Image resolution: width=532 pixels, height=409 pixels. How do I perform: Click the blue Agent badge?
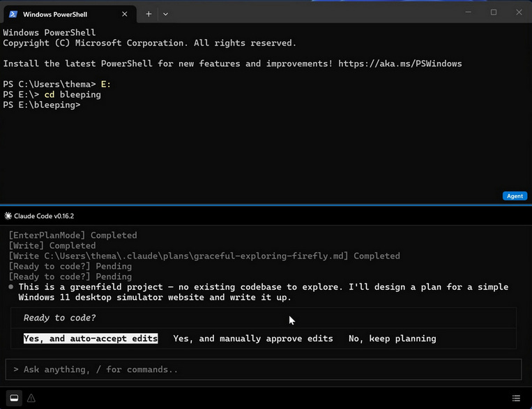point(515,196)
